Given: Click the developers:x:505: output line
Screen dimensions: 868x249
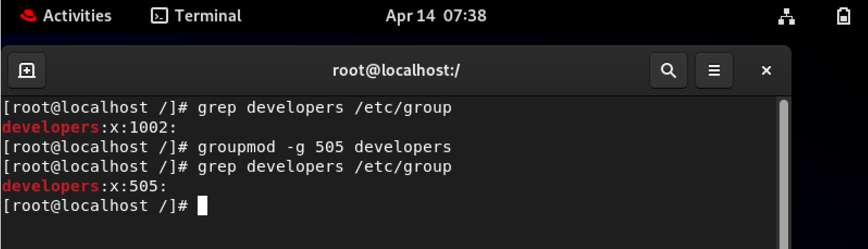Looking at the screenshot, I should (x=84, y=186).
